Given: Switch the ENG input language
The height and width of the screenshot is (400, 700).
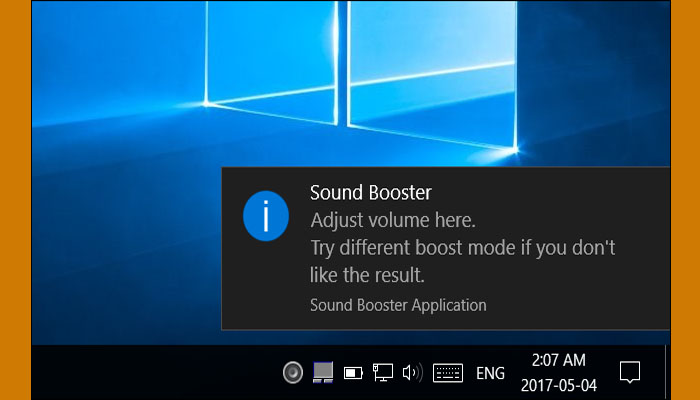Looking at the screenshot, I should click(490, 373).
